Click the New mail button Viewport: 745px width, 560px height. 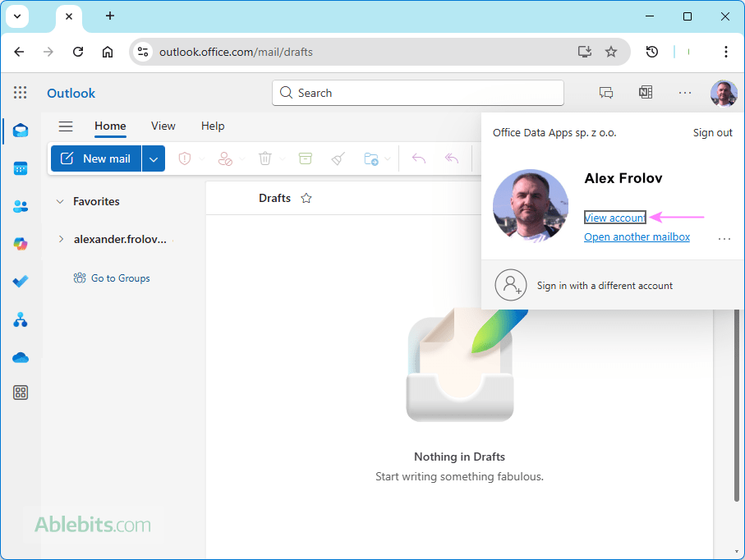click(96, 158)
